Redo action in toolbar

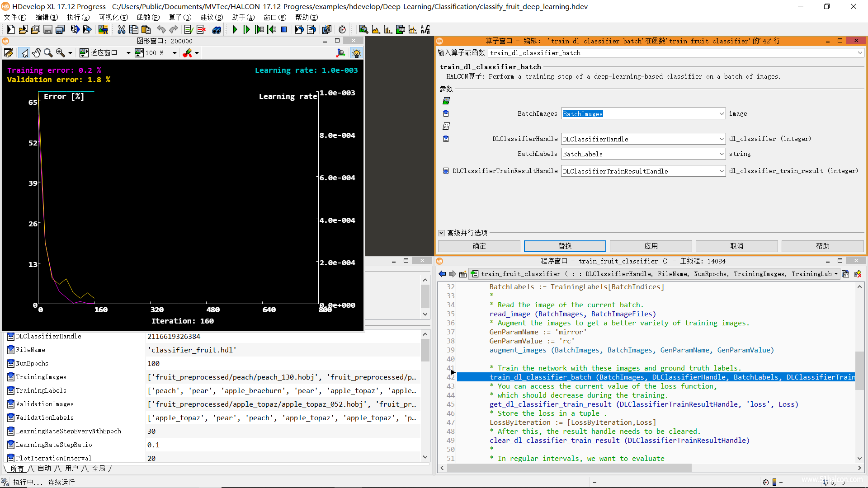point(174,29)
